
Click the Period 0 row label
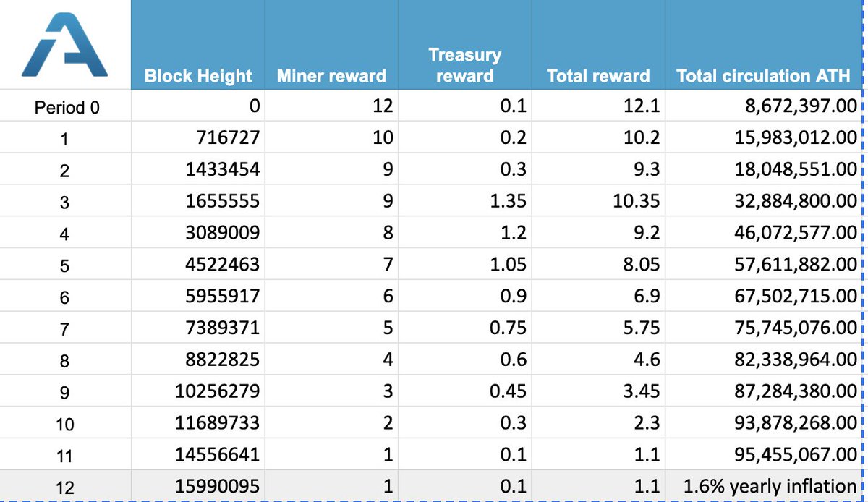tap(66, 107)
